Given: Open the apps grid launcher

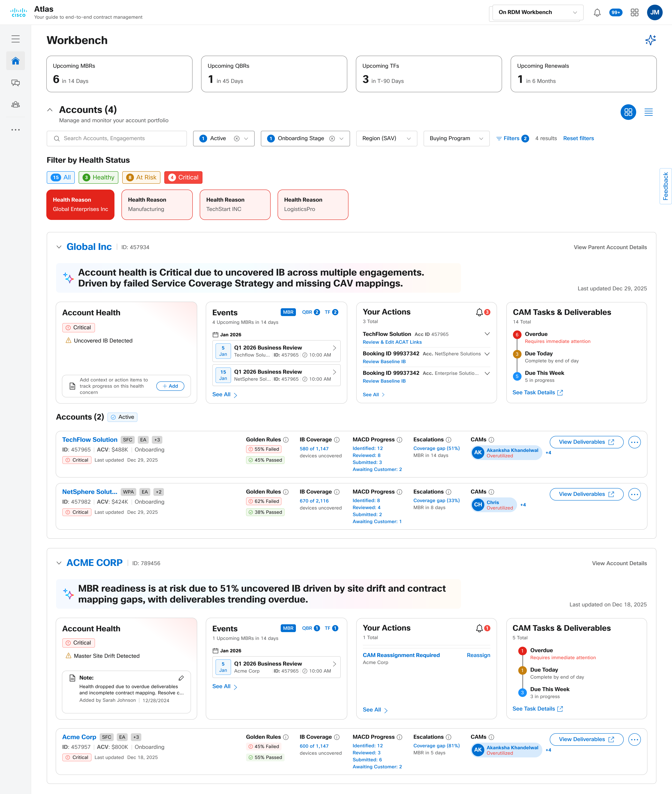Looking at the screenshot, I should click(635, 13).
